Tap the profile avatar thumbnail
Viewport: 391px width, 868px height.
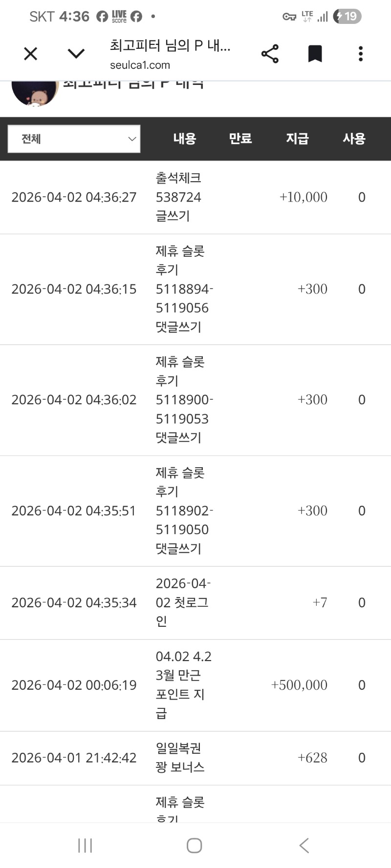pos(35,94)
